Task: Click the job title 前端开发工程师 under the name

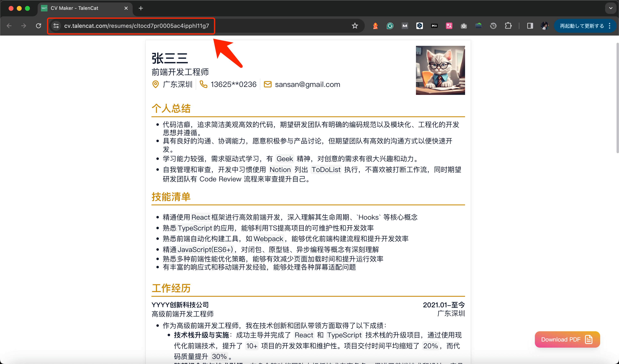Action: click(x=180, y=72)
